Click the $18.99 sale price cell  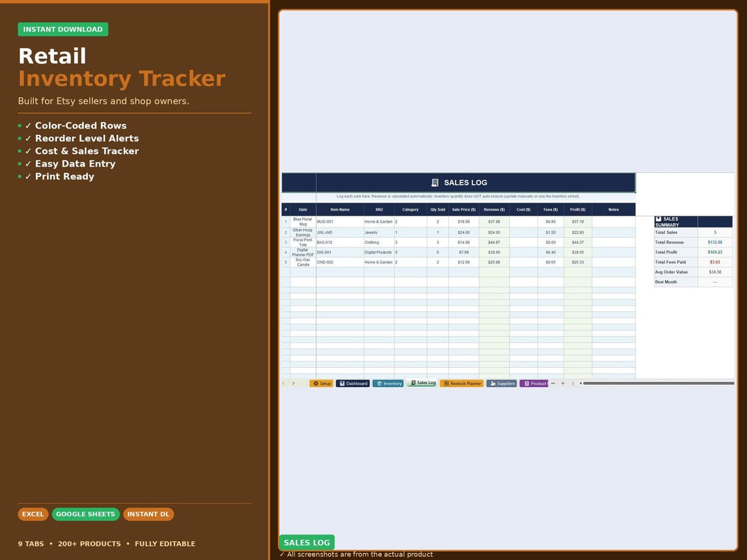click(x=464, y=222)
